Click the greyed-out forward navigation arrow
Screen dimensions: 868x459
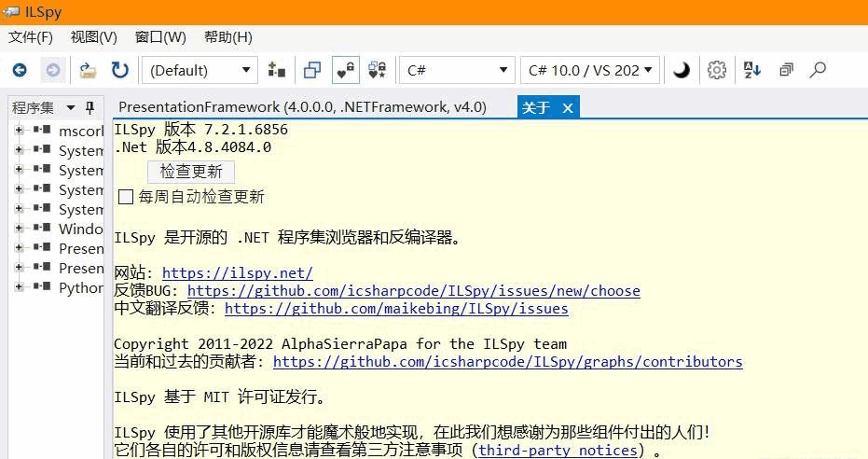point(53,70)
